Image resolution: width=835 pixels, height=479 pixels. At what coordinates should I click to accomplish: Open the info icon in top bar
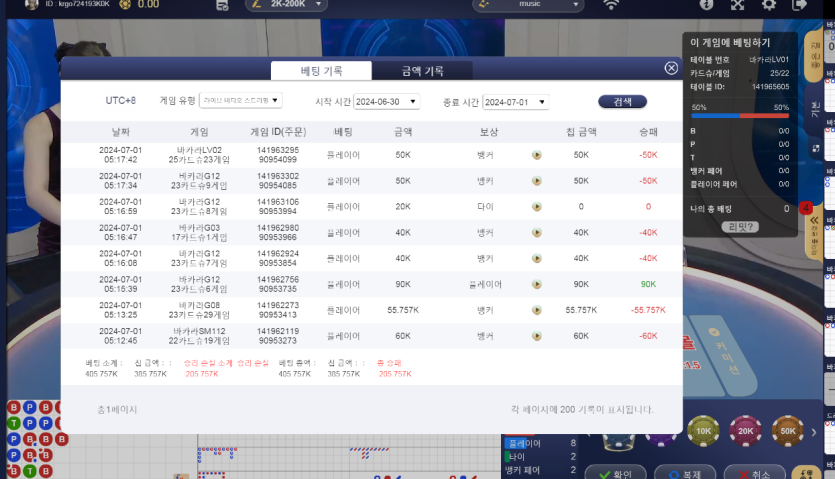pos(706,5)
